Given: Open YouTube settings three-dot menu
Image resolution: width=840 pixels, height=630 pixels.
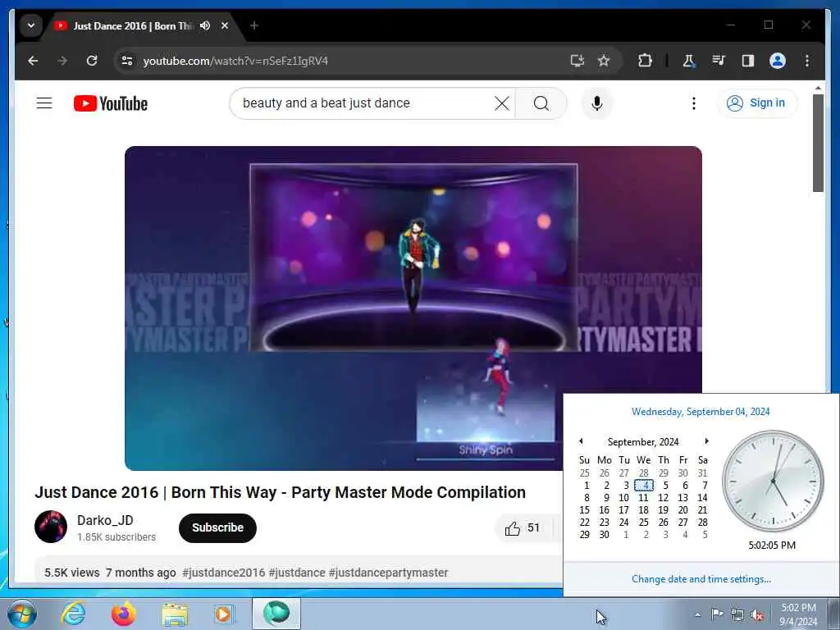Looking at the screenshot, I should coord(694,103).
